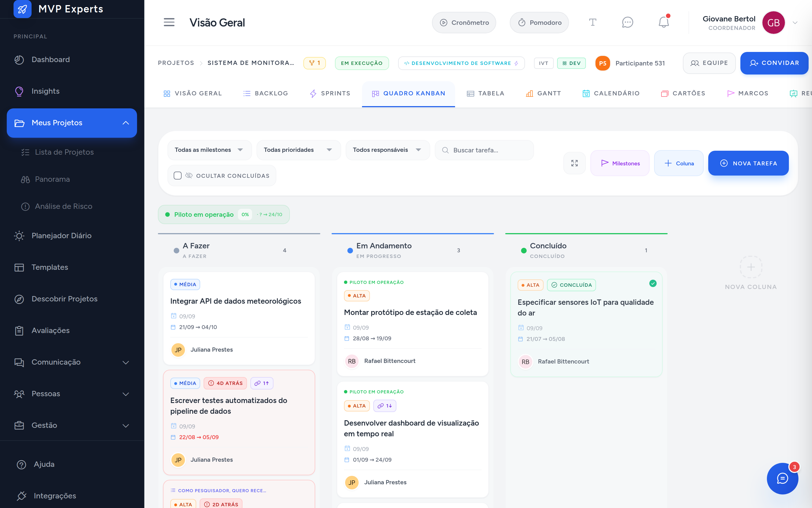812x508 pixels.
Task: Click the P5 participant avatar
Action: tap(603, 63)
